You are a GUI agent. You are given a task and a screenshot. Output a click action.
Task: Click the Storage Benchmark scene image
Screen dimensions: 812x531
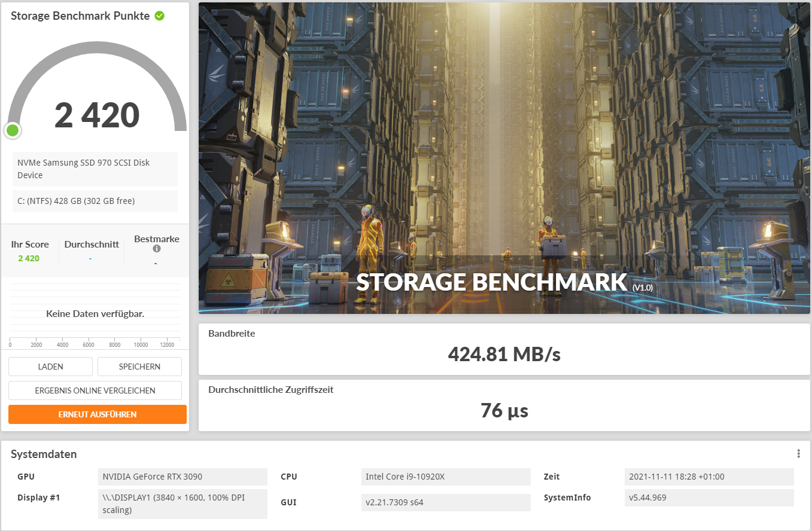[504, 158]
